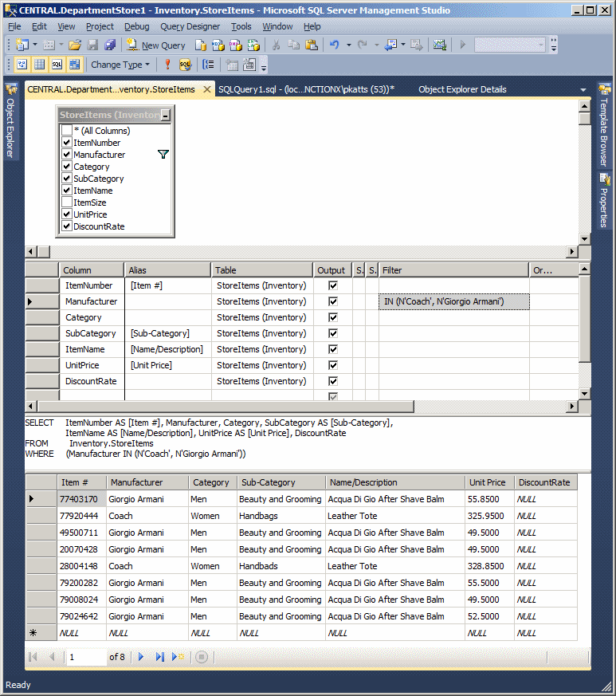This screenshot has width=616, height=696.
Task: Toggle the Show Criteria Pane icon
Action: click(40, 65)
